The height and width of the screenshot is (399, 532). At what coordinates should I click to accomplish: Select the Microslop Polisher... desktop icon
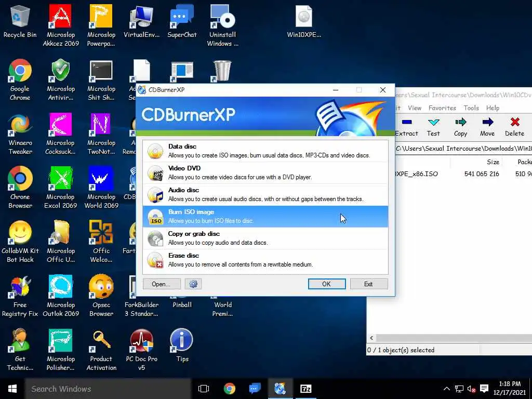pos(61,350)
